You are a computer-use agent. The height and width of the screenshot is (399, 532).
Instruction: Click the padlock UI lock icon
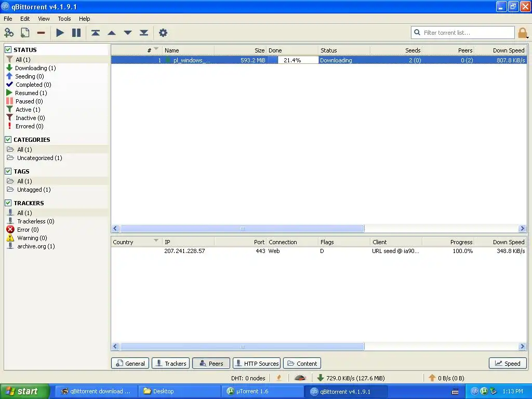pyautogui.click(x=523, y=33)
